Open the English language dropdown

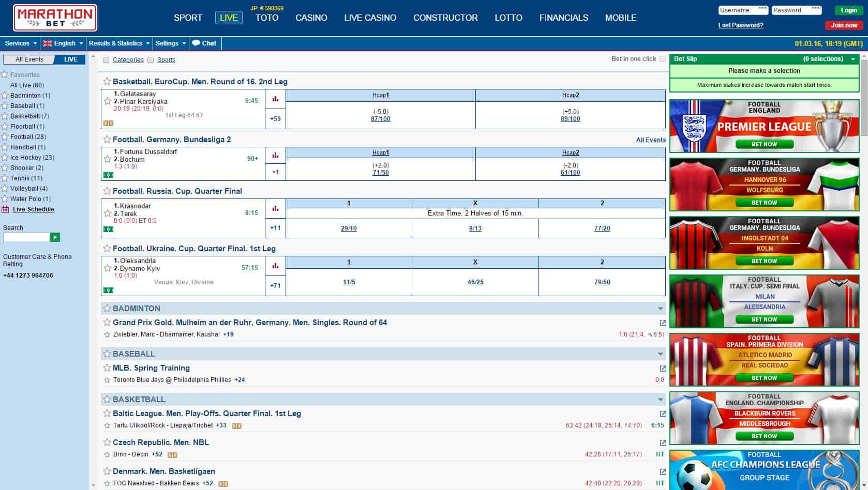(63, 43)
